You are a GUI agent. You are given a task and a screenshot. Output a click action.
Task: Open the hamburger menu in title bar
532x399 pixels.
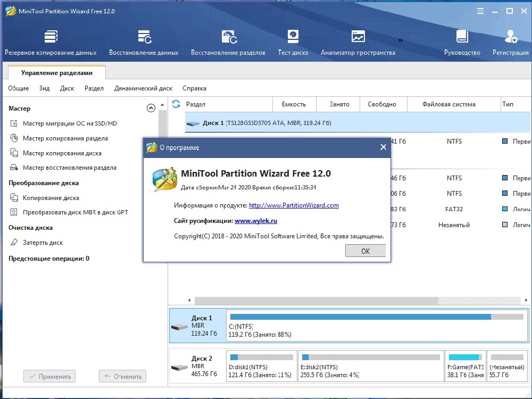[x=480, y=11]
